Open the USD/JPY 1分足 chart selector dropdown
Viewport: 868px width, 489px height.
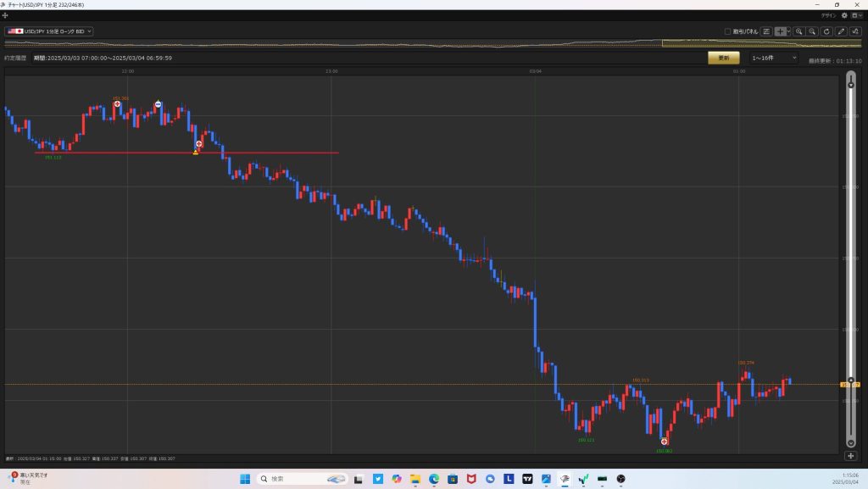(49, 31)
